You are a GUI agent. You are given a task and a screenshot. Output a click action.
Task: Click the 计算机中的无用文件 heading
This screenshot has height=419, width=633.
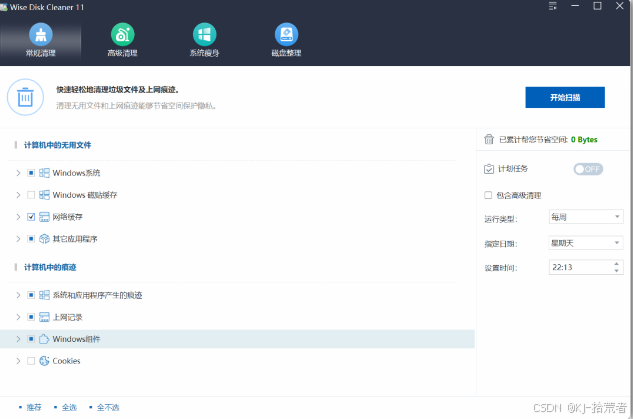pyautogui.click(x=57, y=145)
